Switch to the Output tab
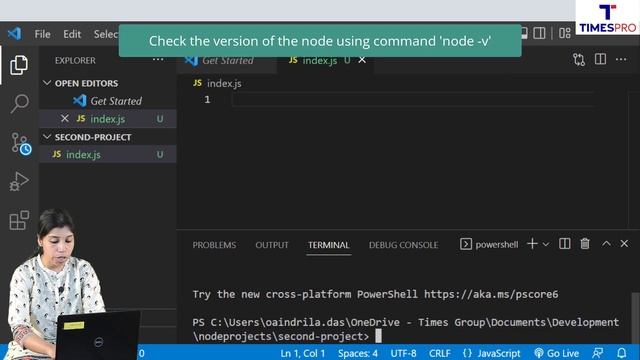 coord(272,245)
